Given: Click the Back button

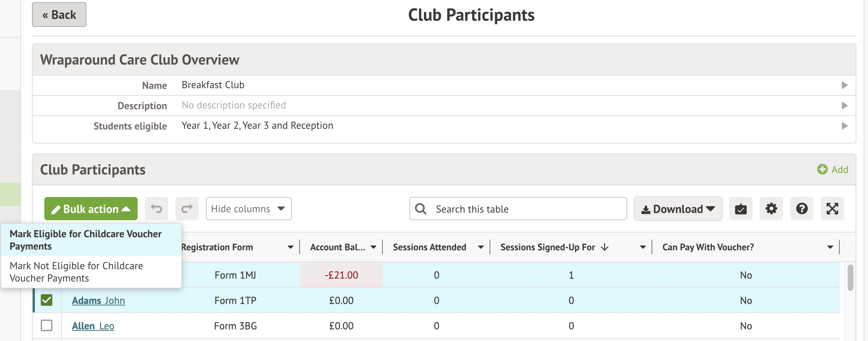Looking at the screenshot, I should click(59, 15).
